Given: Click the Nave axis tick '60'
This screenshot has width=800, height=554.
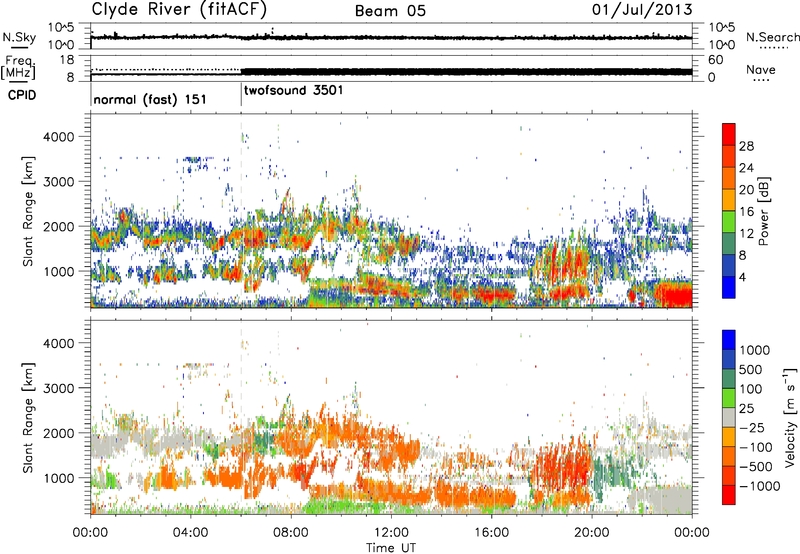Looking at the screenshot, I should point(716,60).
